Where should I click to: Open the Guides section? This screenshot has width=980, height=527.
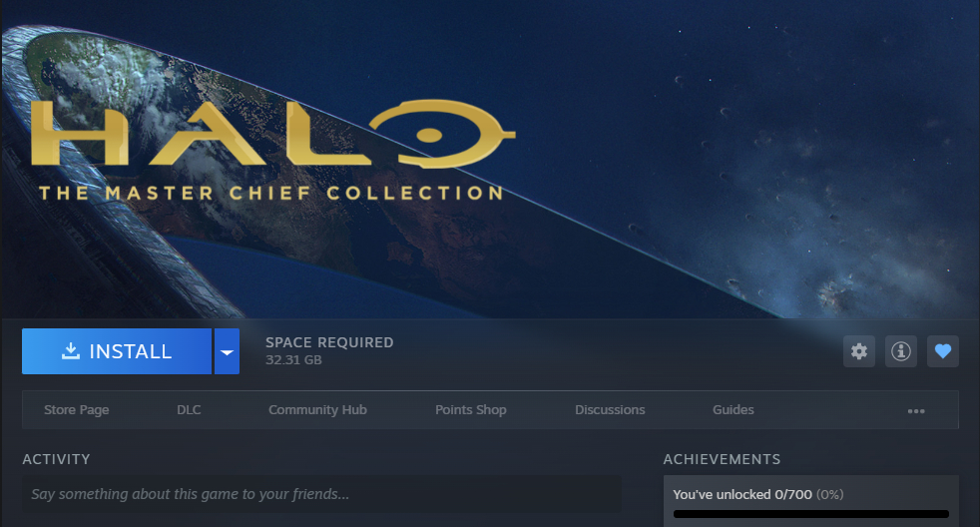point(734,410)
